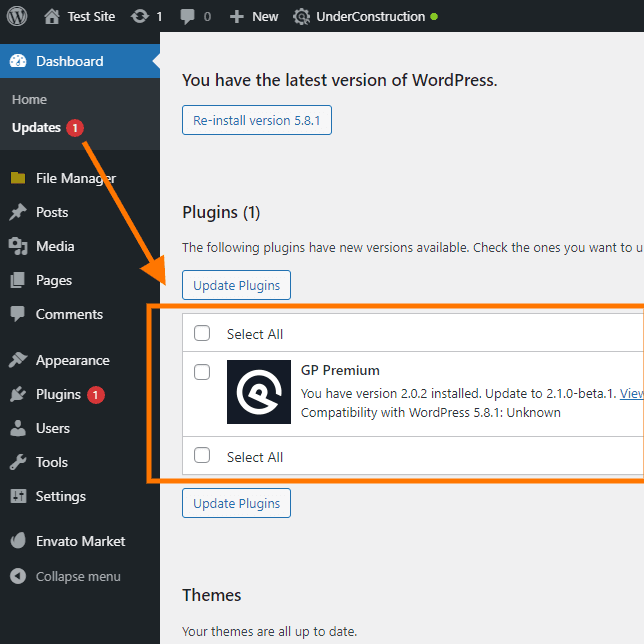Viewport: 644px width, 644px height.
Task: Open the WordPress logo menu
Action: coord(17,16)
